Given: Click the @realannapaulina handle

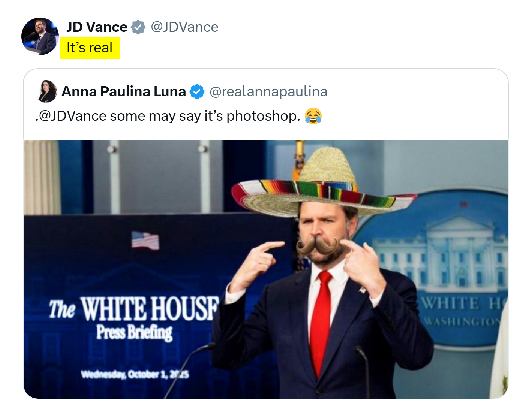Looking at the screenshot, I should coord(268,91).
